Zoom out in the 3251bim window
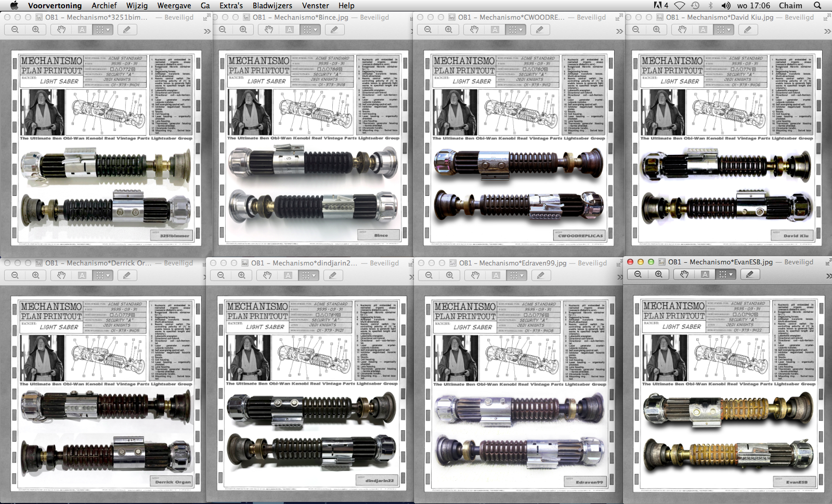This screenshot has height=504, width=832. 15,30
